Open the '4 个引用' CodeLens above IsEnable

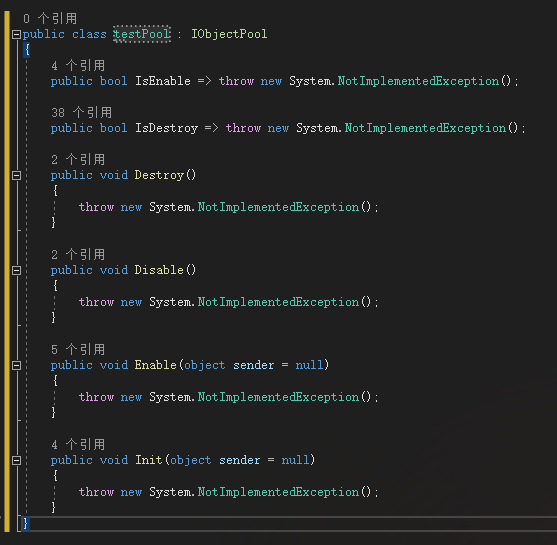click(78, 66)
